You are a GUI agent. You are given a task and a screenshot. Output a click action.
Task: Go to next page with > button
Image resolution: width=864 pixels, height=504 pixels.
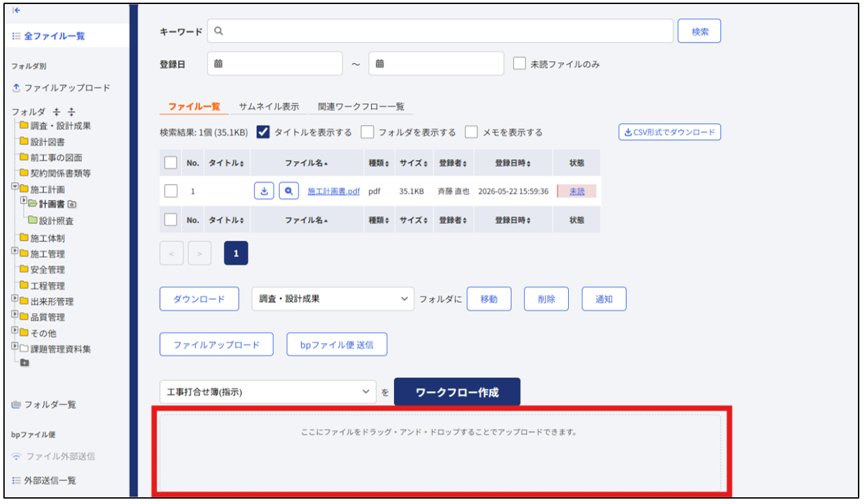point(200,253)
